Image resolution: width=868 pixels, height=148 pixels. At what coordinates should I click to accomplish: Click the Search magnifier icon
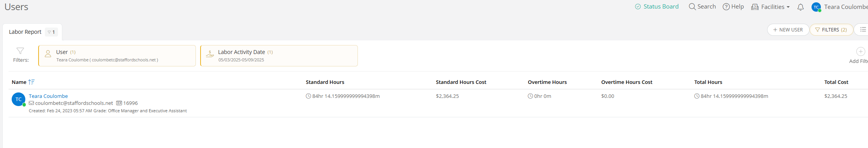pyautogui.click(x=692, y=7)
